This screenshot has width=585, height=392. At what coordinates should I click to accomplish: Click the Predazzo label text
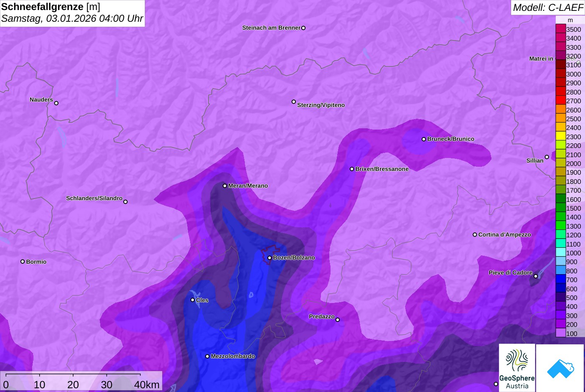(322, 316)
